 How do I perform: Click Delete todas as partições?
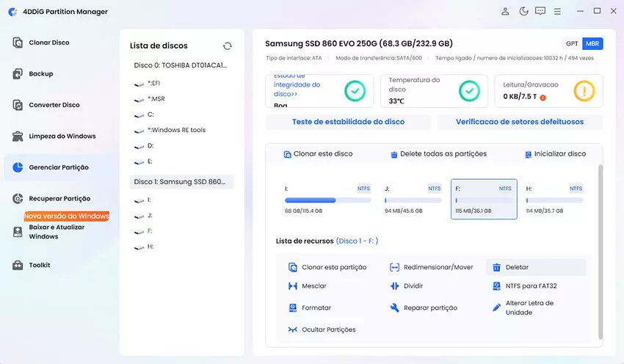pos(438,154)
